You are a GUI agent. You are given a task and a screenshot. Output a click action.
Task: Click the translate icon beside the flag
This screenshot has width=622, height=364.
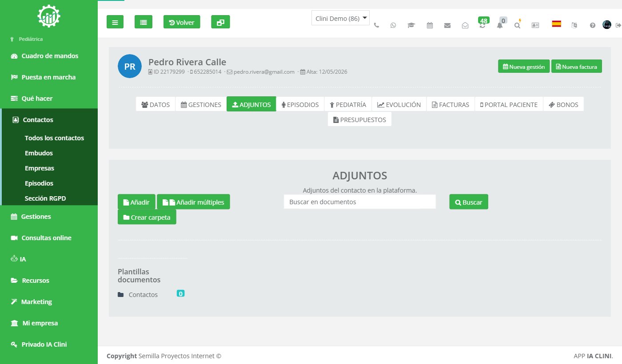click(x=574, y=25)
